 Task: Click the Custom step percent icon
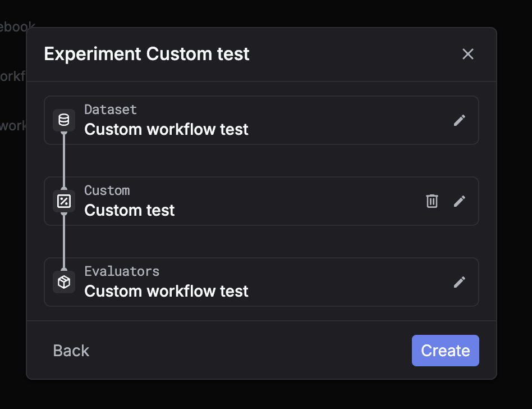[x=64, y=201]
